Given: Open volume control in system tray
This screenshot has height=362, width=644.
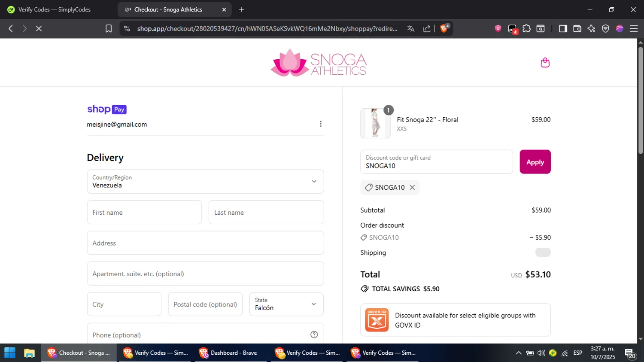Looking at the screenshot, I should pos(541,353).
